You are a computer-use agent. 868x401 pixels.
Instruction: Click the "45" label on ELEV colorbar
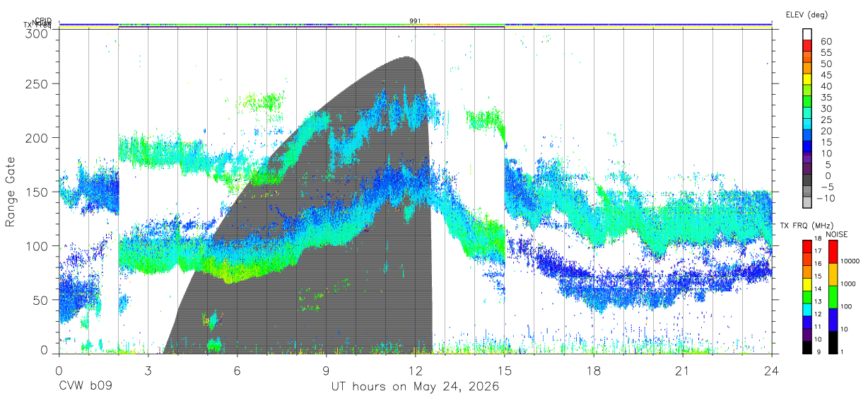point(826,75)
